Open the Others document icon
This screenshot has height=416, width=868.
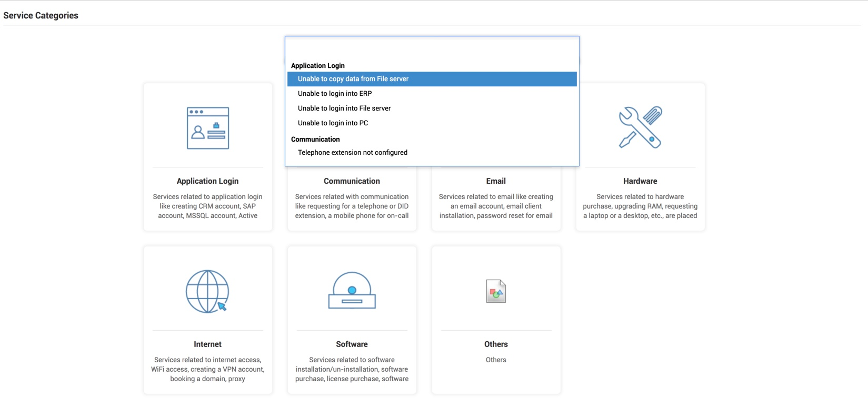496,291
